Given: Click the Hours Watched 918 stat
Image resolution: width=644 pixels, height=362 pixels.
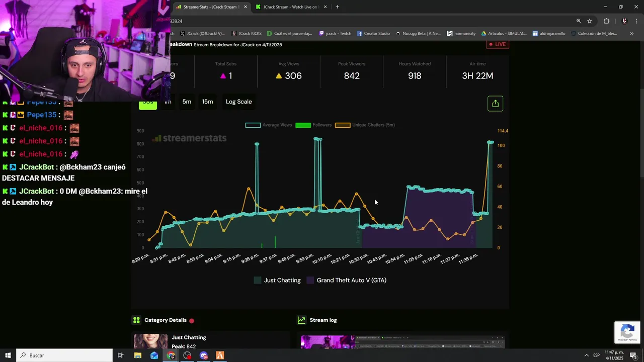Looking at the screenshot, I should (415, 71).
